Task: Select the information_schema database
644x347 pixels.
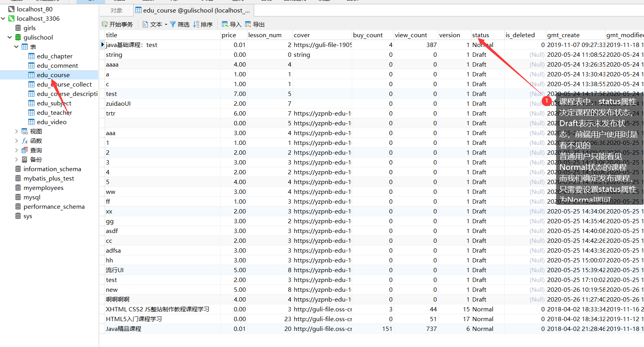Action: point(52,169)
